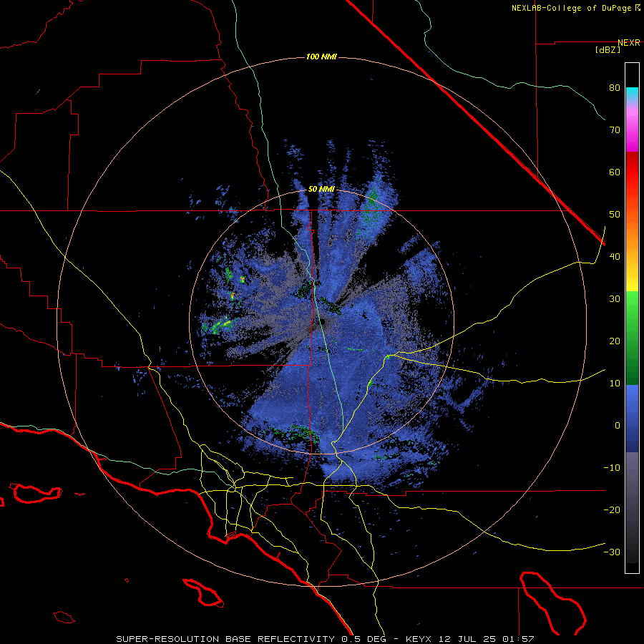
Task: Click the NEXLAB-College of DuPage title text
Action: [x=572, y=8]
